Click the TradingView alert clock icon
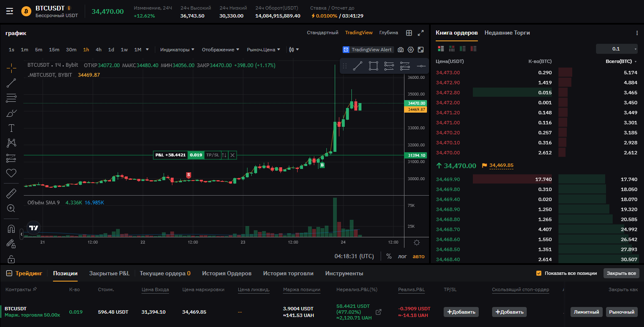The image size is (644, 327). [346, 50]
